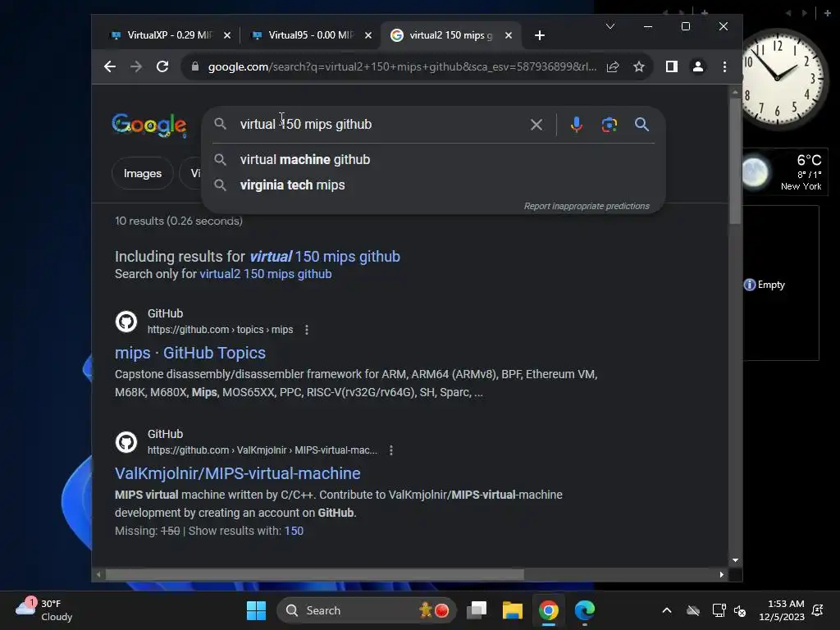Close the virtual2 150 mips tab

coord(509,35)
